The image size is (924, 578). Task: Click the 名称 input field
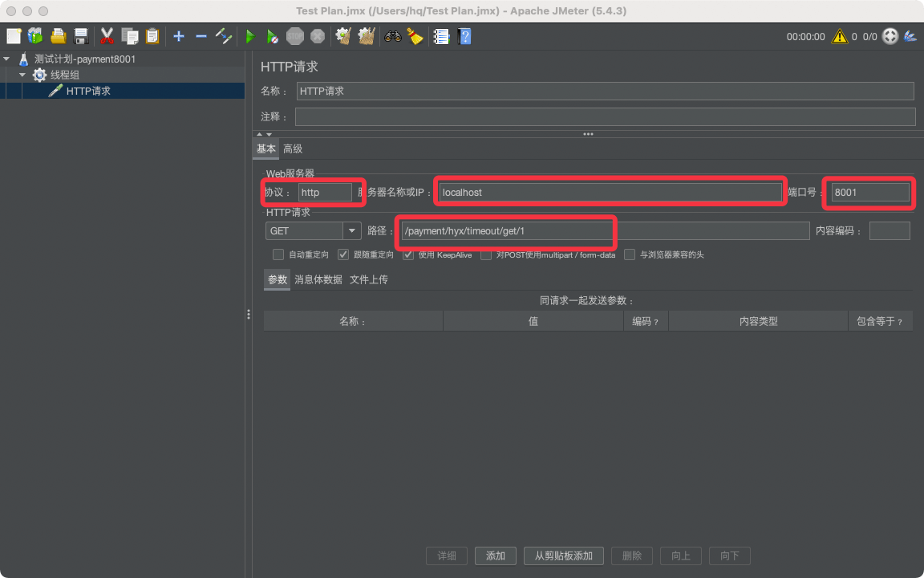pos(606,91)
